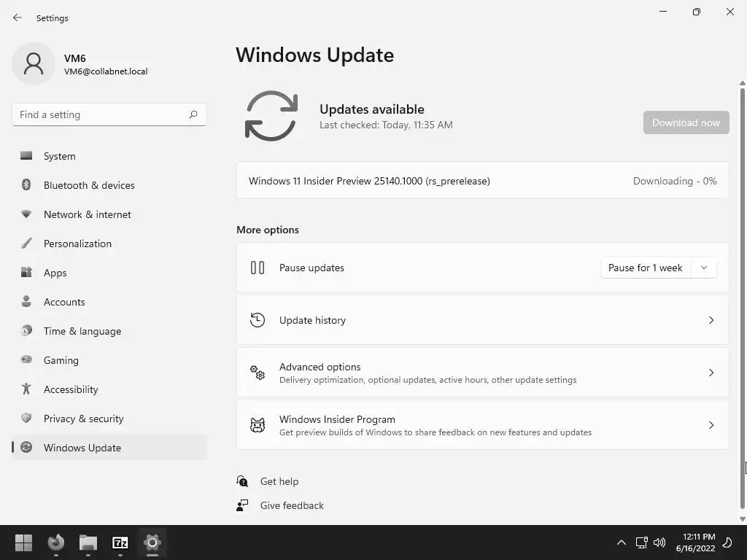Screen dimensions: 747x560
Task: Open the Get help link
Action: (x=279, y=481)
